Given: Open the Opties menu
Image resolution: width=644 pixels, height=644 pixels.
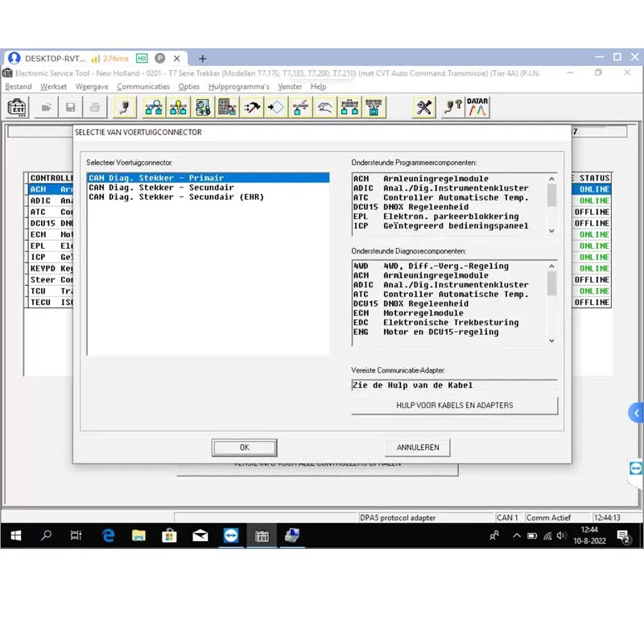Looking at the screenshot, I should 189,87.
